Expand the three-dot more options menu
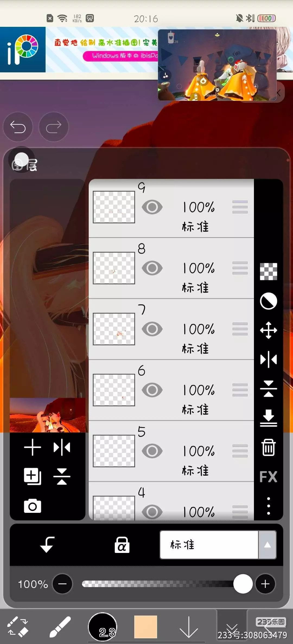The image size is (293, 644). pos(268,506)
